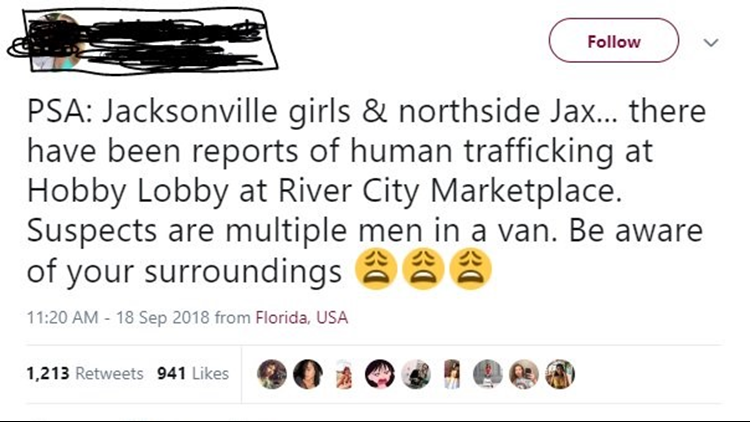Click the tweet text about Hobby Lobby
This screenshot has width=750, height=422.
click(x=366, y=190)
